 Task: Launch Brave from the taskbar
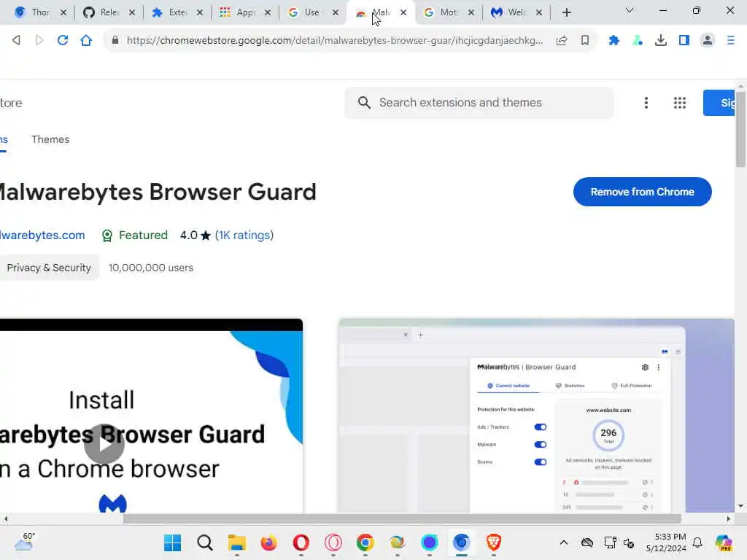click(494, 542)
